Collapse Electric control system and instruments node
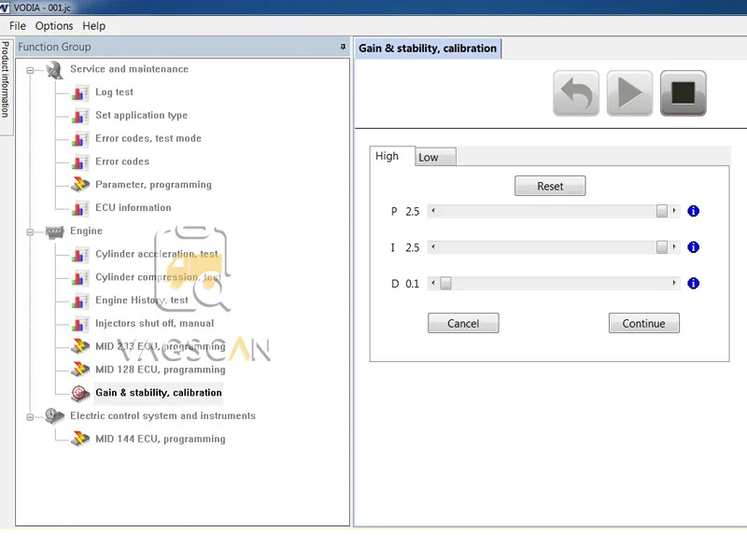 click(30, 417)
